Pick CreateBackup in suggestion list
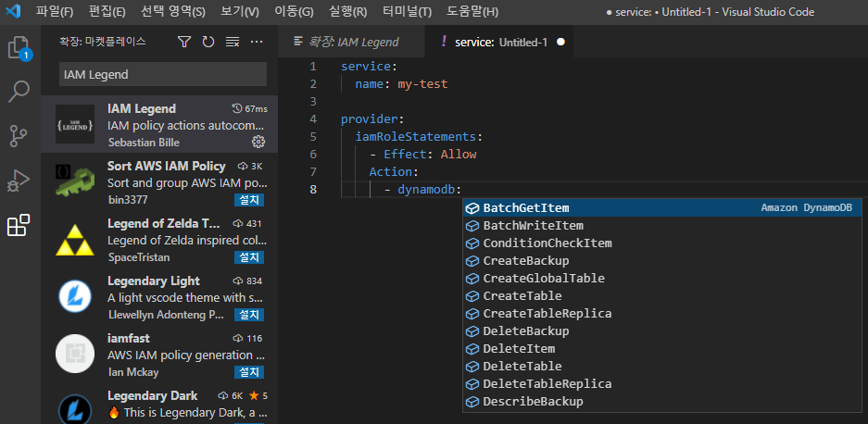The height and width of the screenshot is (424, 868). point(662,261)
